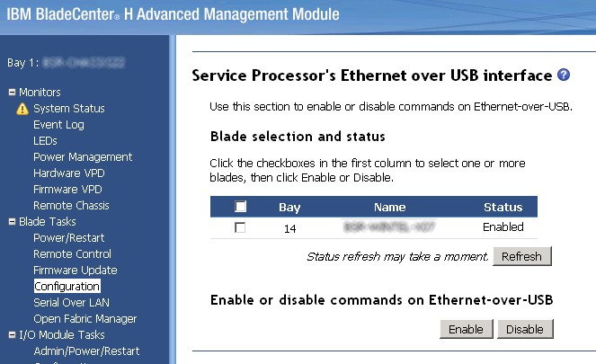Select Configuration in Blade Tasks
596x364 pixels.
pos(67,287)
